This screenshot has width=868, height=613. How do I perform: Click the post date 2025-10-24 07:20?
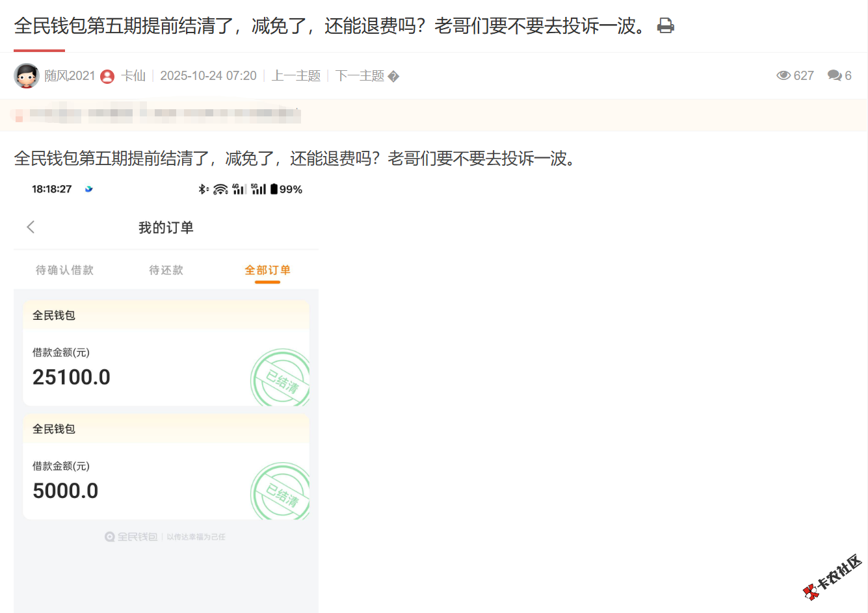point(208,76)
